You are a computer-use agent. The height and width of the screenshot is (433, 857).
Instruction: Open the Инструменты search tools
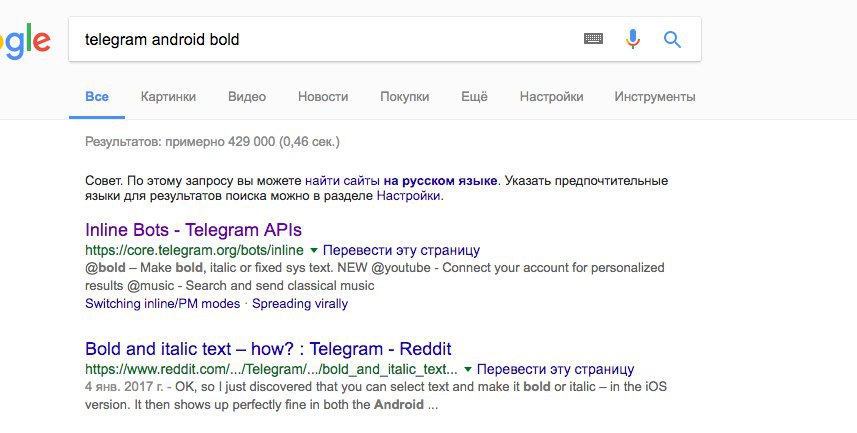point(655,97)
